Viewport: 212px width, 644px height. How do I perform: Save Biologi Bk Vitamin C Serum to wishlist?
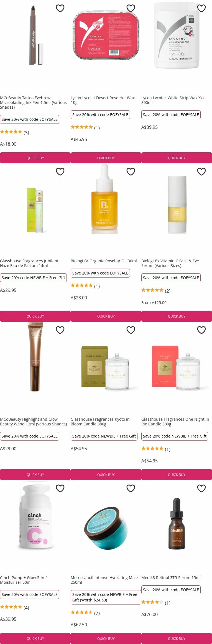(201, 172)
